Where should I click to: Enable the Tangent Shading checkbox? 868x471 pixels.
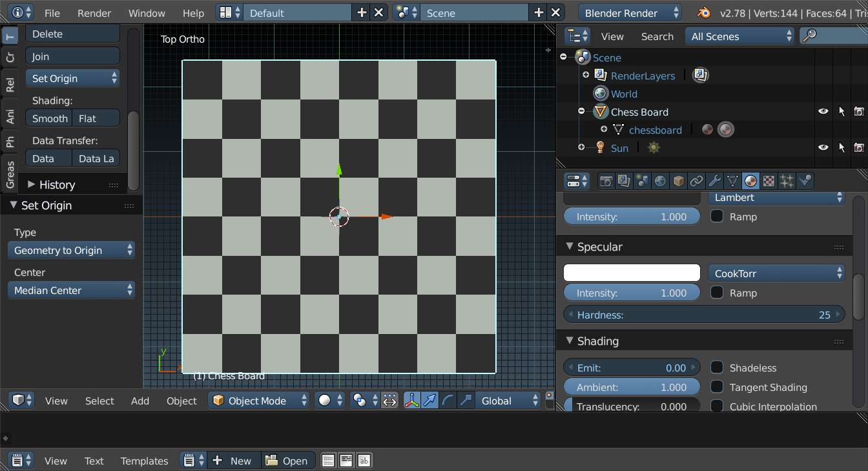pos(717,387)
